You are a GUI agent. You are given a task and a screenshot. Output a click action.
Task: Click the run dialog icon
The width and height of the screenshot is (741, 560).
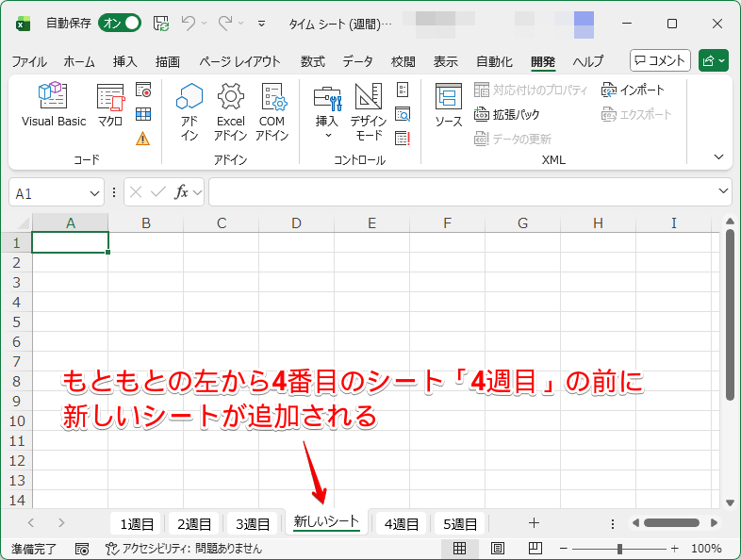tap(403, 139)
